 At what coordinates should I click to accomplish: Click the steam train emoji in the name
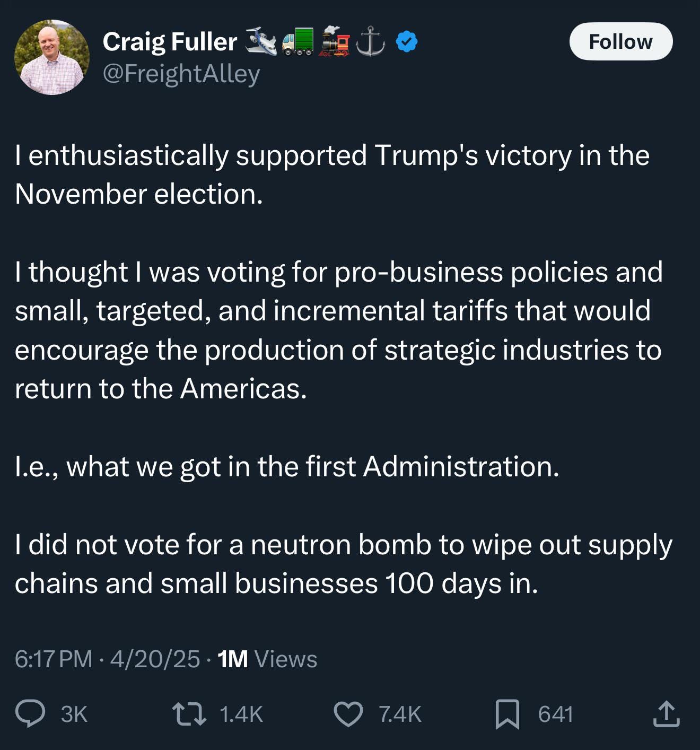[x=335, y=42]
